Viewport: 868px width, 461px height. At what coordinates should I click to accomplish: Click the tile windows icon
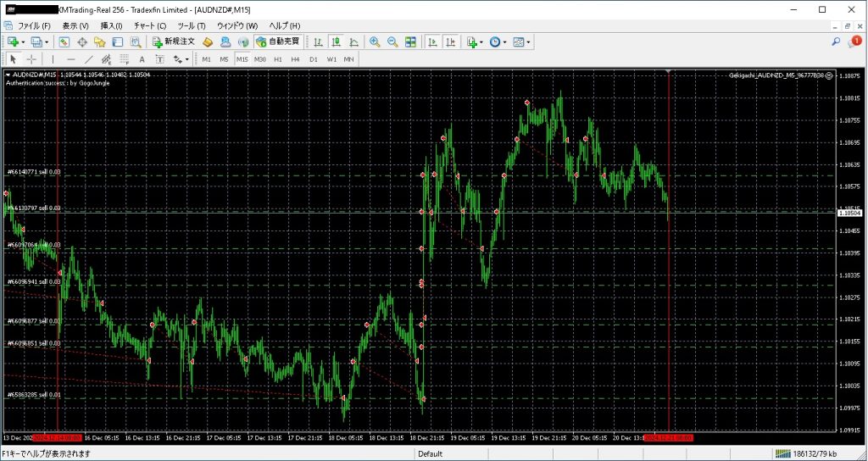coord(410,42)
